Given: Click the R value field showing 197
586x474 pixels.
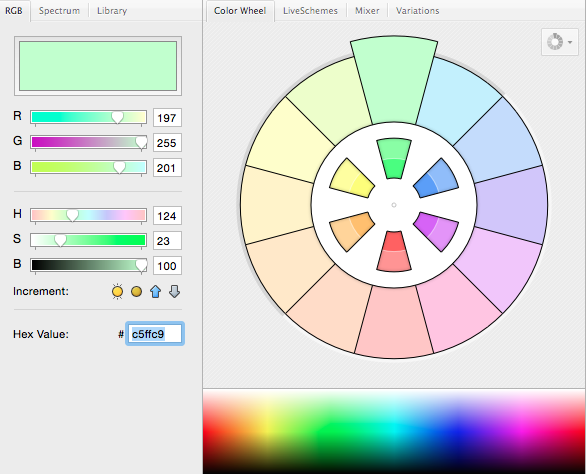Looking at the screenshot, I should pos(167,118).
